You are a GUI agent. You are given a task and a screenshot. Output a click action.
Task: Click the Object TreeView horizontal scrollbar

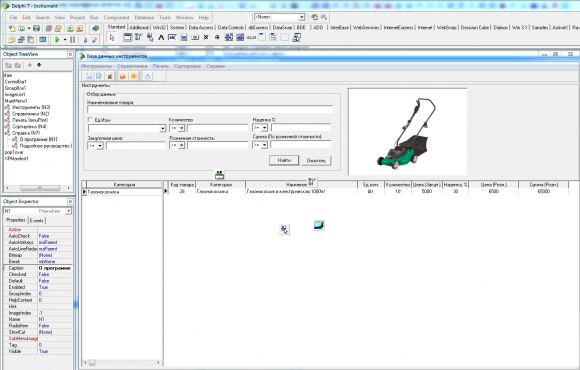pos(38,188)
